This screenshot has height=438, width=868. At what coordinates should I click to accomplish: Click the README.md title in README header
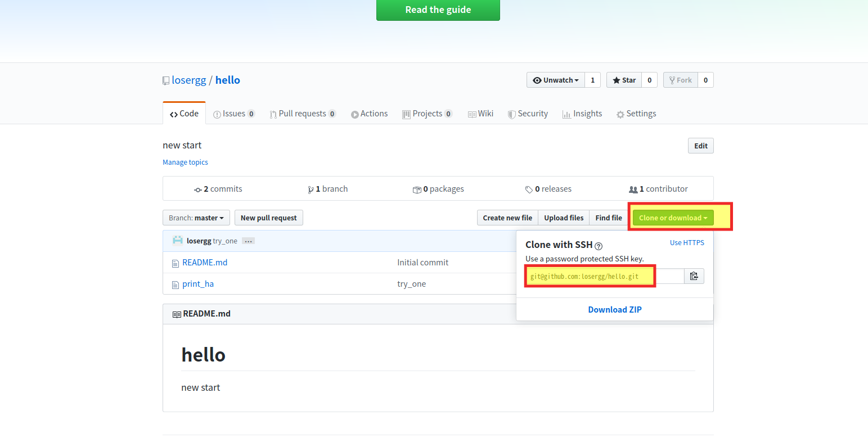(207, 314)
